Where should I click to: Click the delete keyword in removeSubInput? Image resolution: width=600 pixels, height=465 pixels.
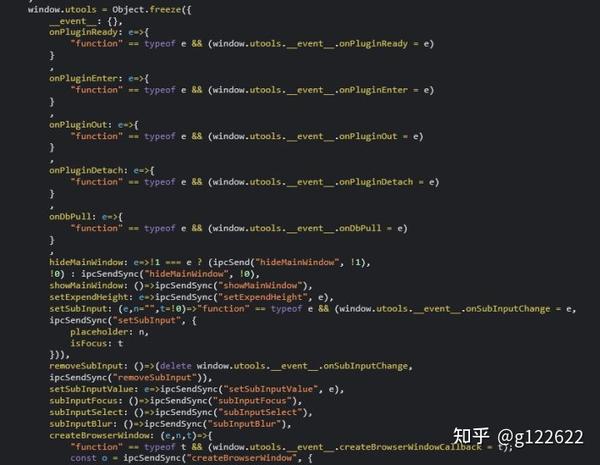pos(176,366)
